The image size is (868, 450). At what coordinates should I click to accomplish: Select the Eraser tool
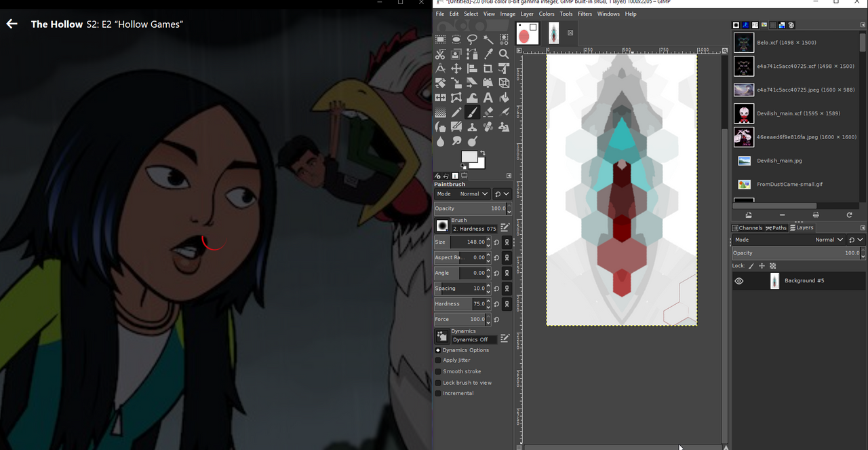tap(488, 113)
